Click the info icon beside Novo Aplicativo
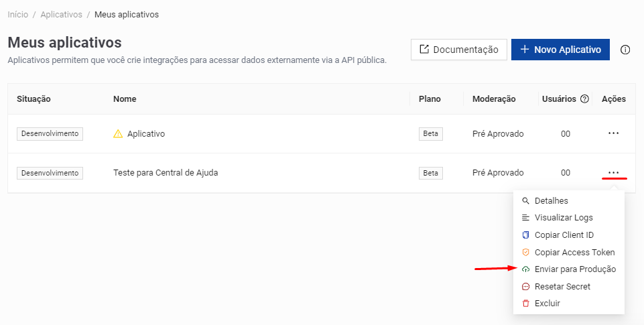Viewport: 644px width, 325px height. click(x=625, y=50)
